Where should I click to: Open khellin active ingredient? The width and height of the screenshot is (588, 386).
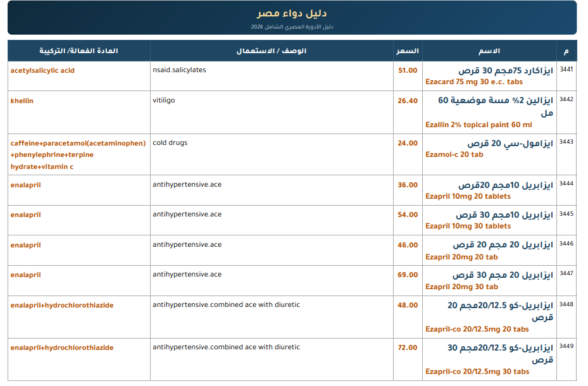click(x=22, y=101)
